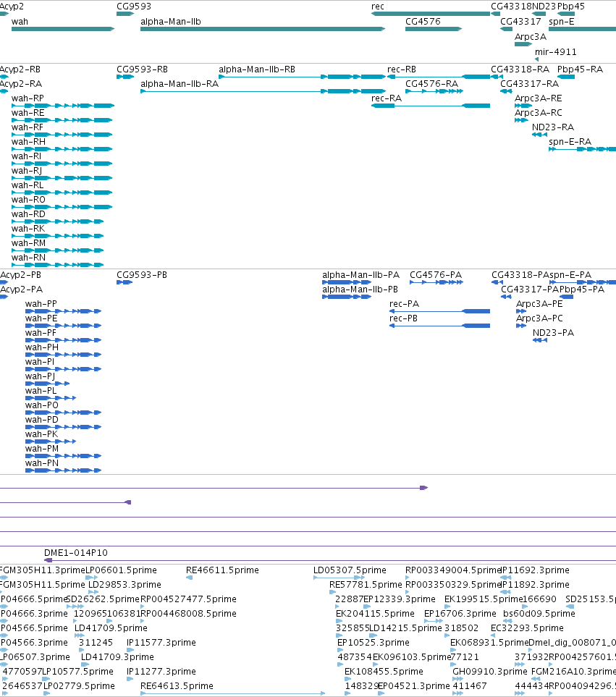Image resolution: width=616 pixels, height=697 pixels.
Task: Open the wah-RH transcript
Action: pos(62,149)
